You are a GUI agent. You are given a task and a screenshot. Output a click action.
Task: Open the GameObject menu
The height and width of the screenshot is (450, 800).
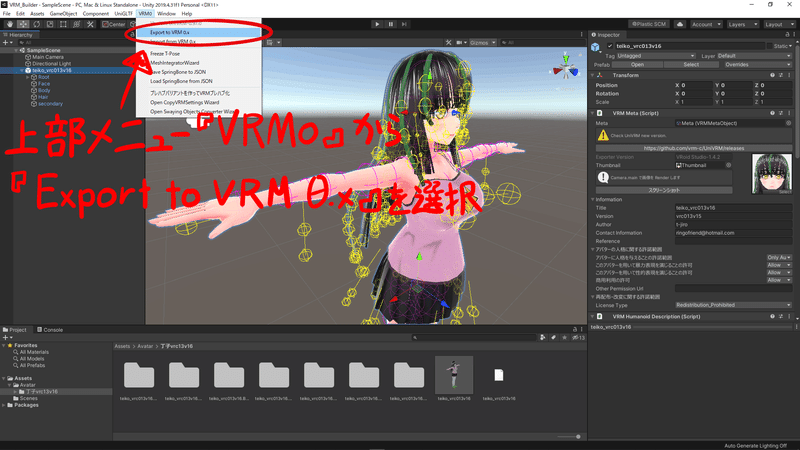coord(63,14)
